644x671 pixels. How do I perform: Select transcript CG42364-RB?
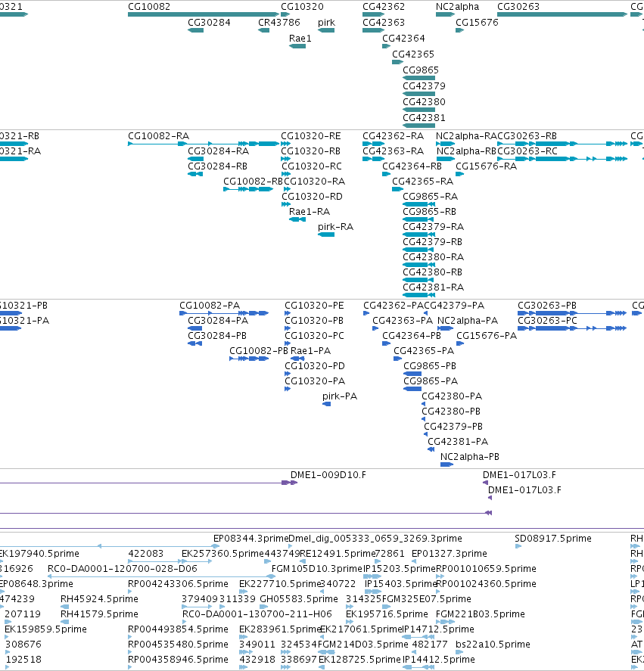[x=412, y=166]
